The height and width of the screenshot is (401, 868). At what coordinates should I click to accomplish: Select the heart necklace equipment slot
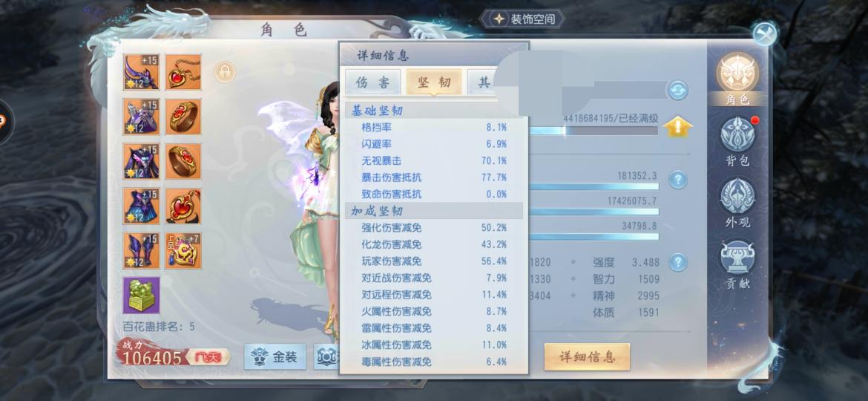(183, 72)
